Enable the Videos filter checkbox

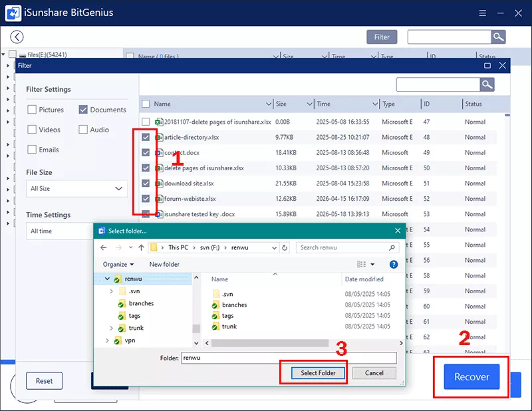(x=32, y=129)
